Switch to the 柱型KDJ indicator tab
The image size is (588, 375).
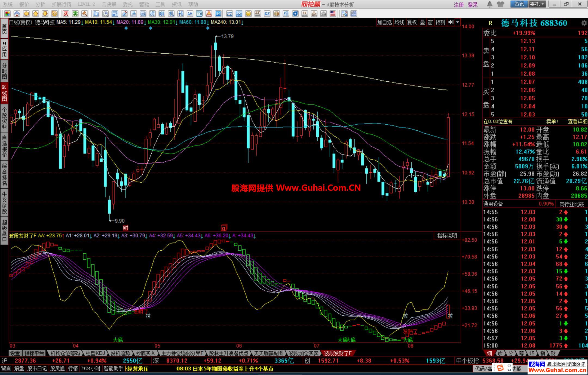(95, 353)
